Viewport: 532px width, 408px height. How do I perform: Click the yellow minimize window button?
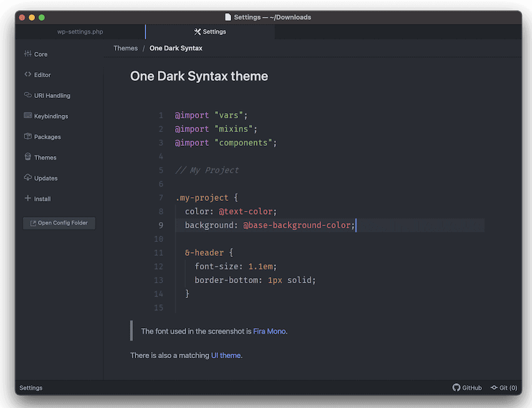point(32,17)
